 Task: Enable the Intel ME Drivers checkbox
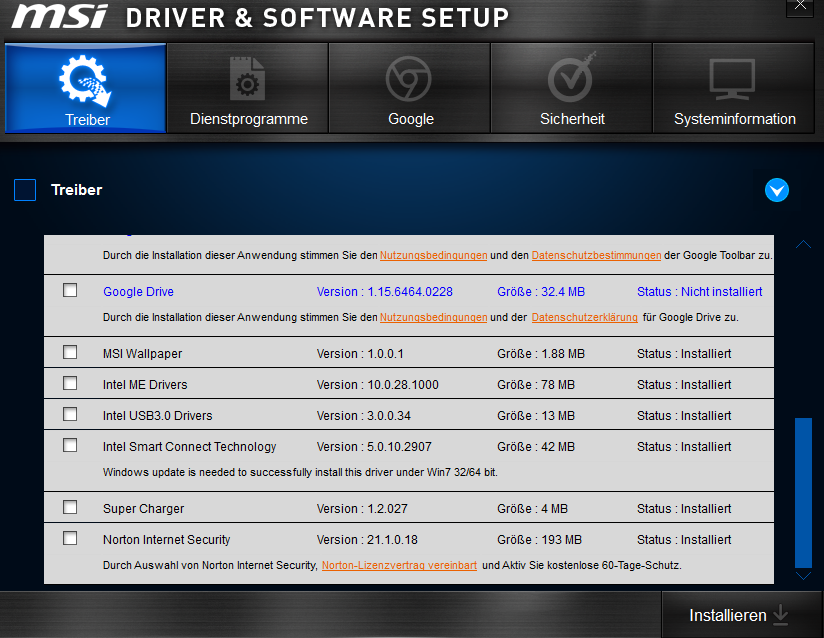click(70, 383)
